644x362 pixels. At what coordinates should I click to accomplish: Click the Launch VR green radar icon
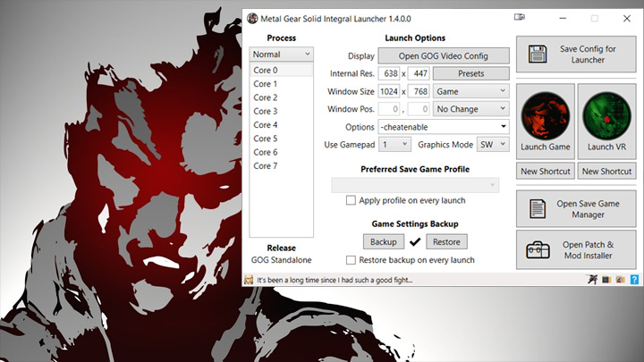(x=606, y=115)
